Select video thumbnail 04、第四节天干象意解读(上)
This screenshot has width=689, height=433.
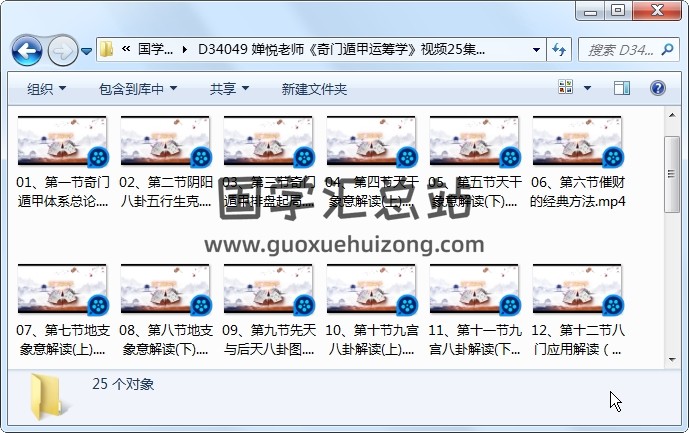point(371,142)
